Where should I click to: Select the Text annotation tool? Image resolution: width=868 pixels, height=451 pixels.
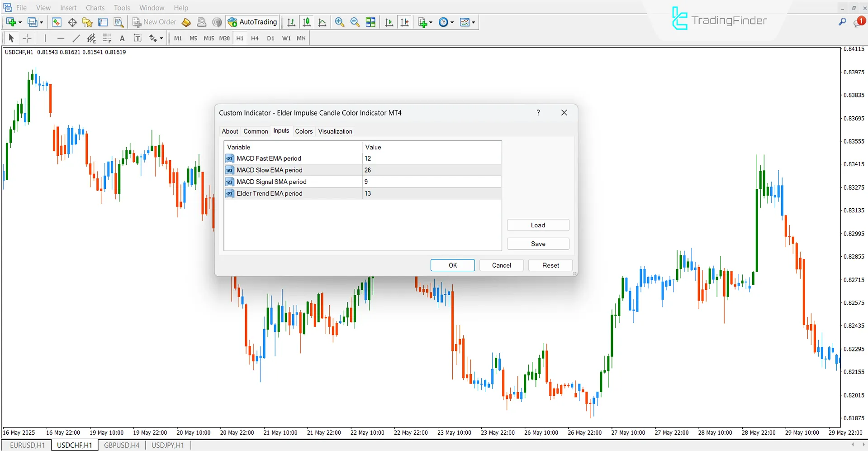coord(122,38)
